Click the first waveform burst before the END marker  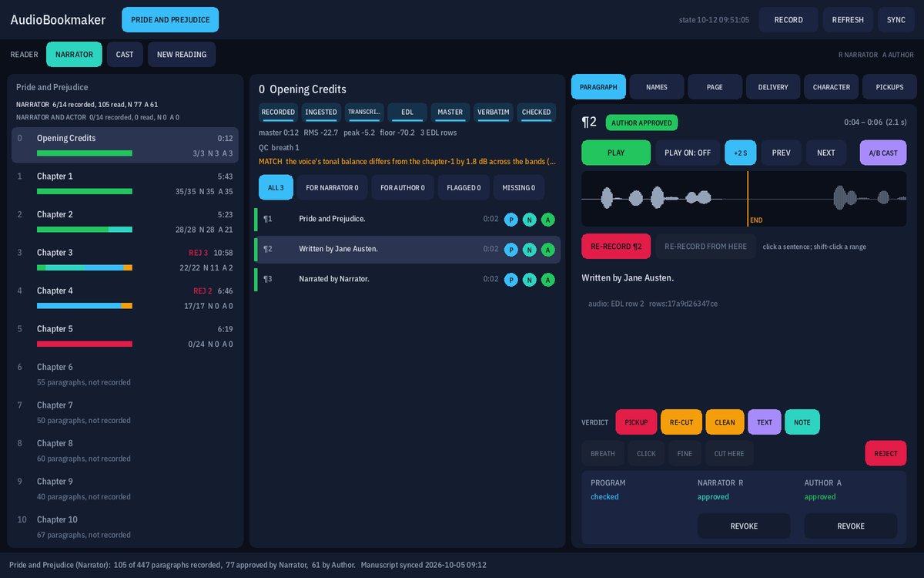click(608, 199)
